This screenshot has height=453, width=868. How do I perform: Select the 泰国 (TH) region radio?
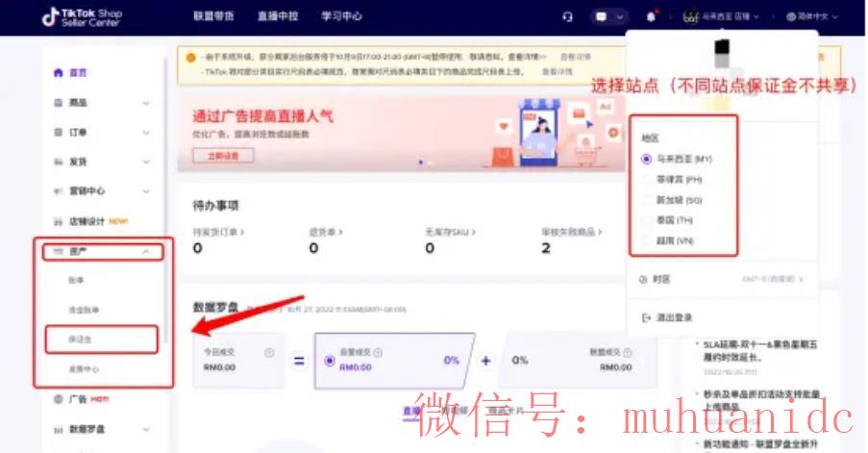[x=646, y=220]
